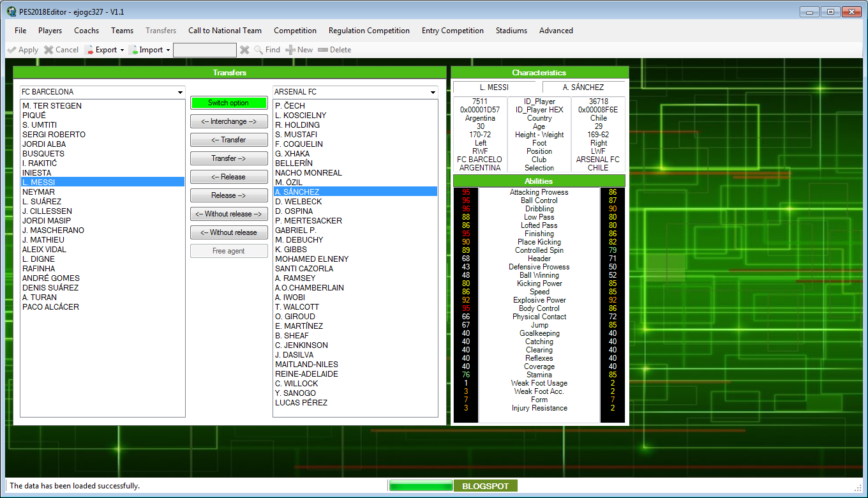This screenshot has width=868, height=498.
Task: Select M. ÖZIL in Arsenal list
Action: [x=355, y=183]
